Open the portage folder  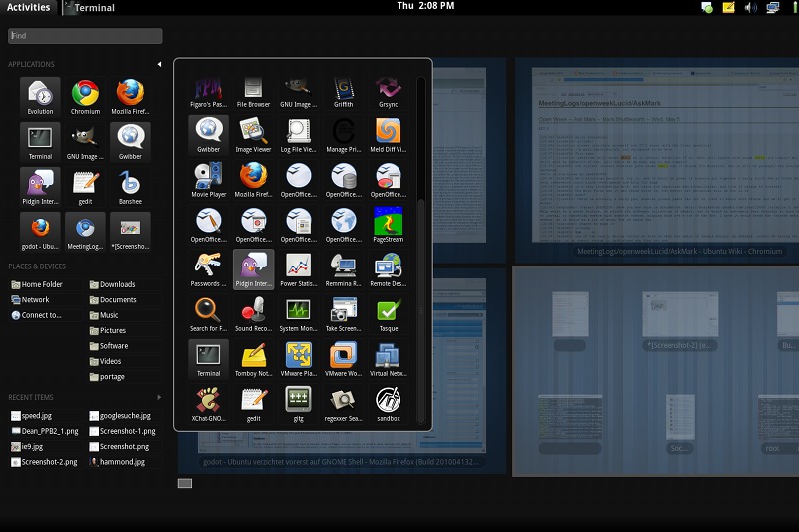(x=107, y=376)
